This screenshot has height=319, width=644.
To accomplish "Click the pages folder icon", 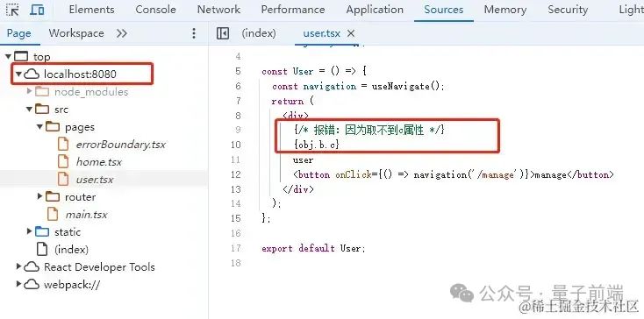I will [x=53, y=127].
